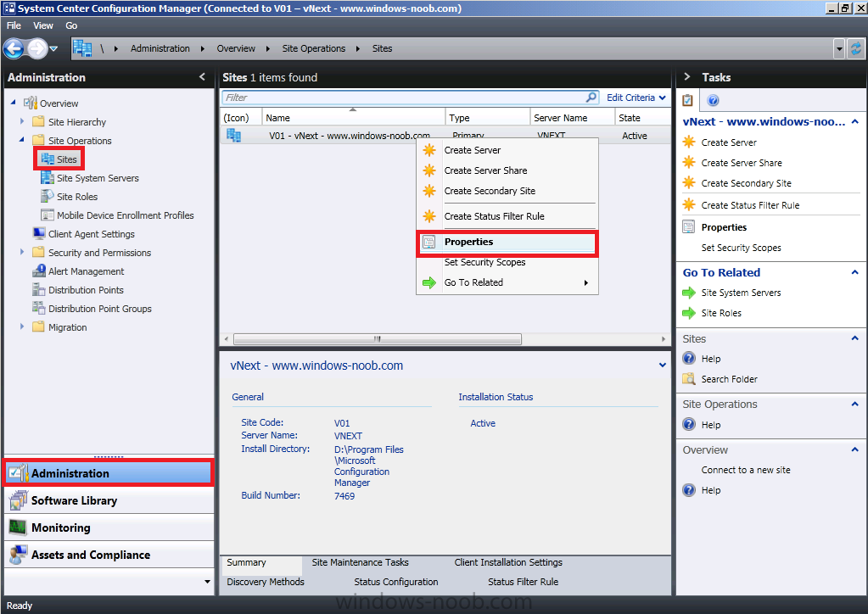The width and height of the screenshot is (868, 614).
Task: Choose Properties from the context menu
Action: tap(507, 243)
